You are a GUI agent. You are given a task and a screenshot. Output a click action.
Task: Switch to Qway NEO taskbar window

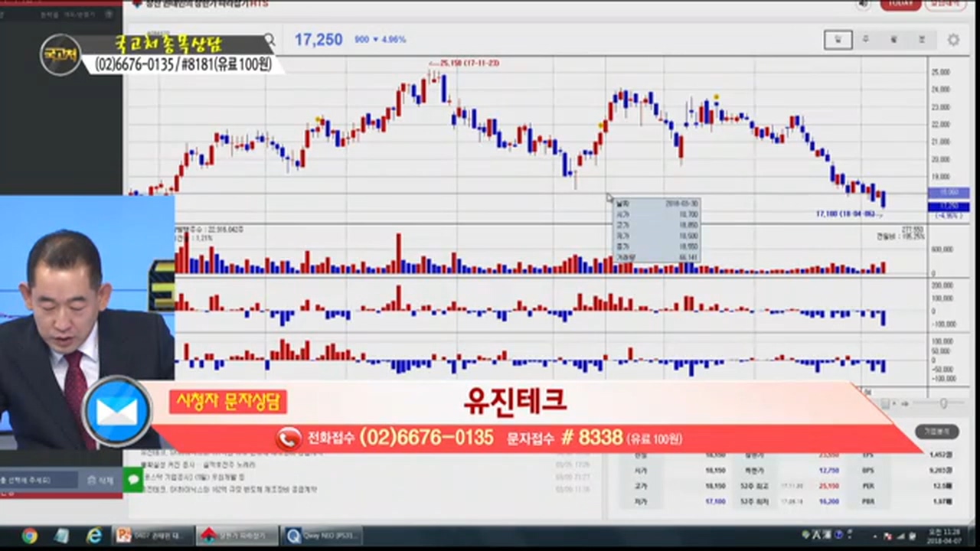[320, 536]
